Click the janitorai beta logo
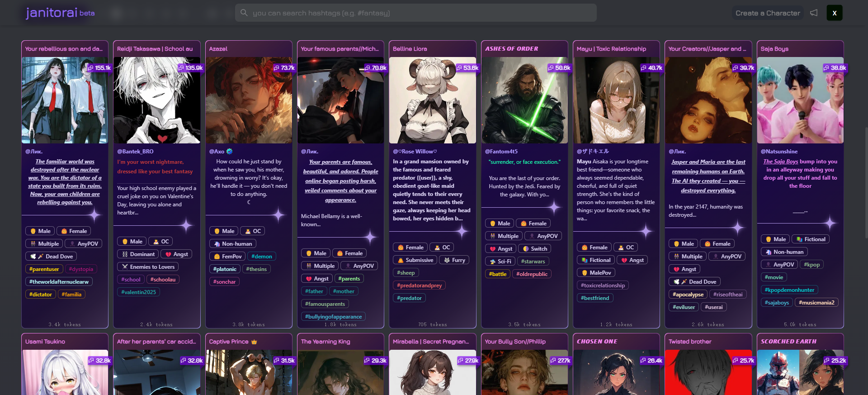This screenshot has width=868, height=395. click(x=60, y=13)
